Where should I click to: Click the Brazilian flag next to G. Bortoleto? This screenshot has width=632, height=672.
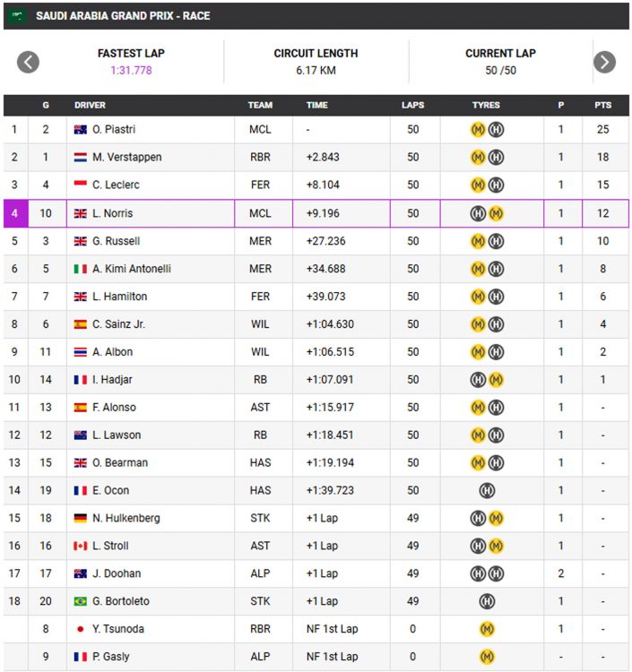pyautogui.click(x=80, y=601)
